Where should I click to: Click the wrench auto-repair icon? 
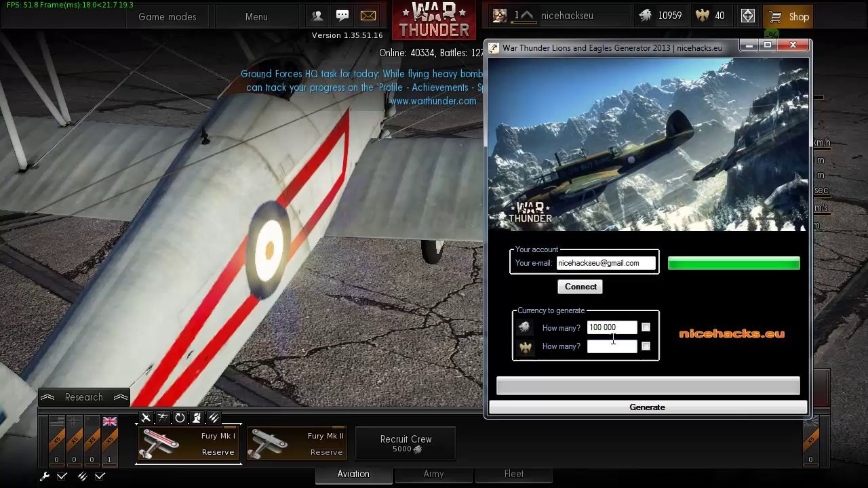(x=45, y=476)
